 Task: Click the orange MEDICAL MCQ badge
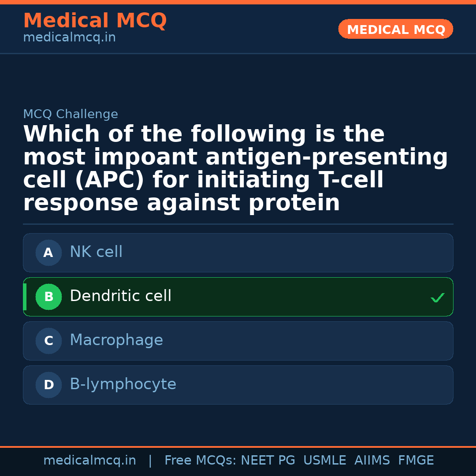(x=396, y=30)
